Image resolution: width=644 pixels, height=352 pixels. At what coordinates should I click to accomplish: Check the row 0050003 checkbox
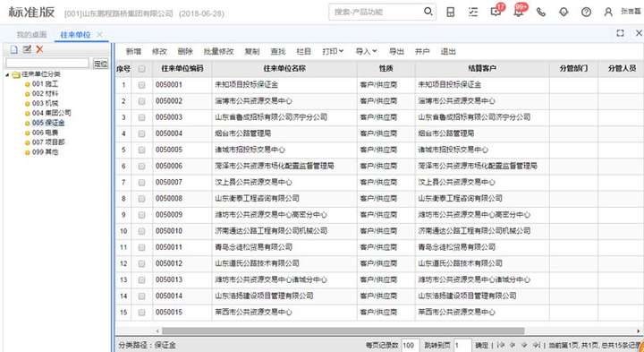(141, 117)
